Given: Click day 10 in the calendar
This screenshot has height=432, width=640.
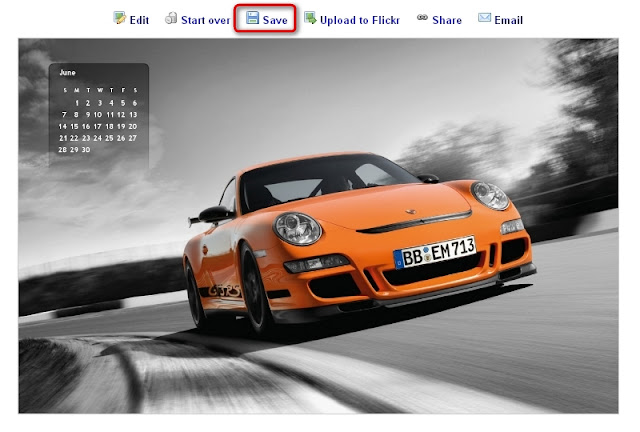Looking at the screenshot, I should click(x=98, y=115).
